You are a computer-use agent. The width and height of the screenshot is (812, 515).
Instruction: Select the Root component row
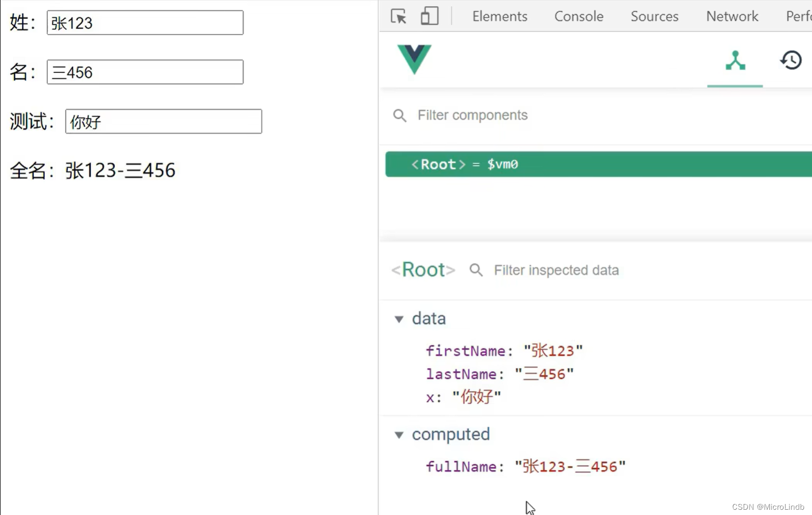[598, 164]
